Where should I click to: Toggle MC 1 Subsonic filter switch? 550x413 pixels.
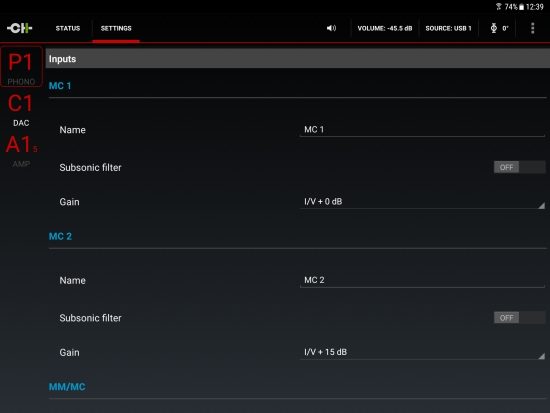pyautogui.click(x=519, y=167)
